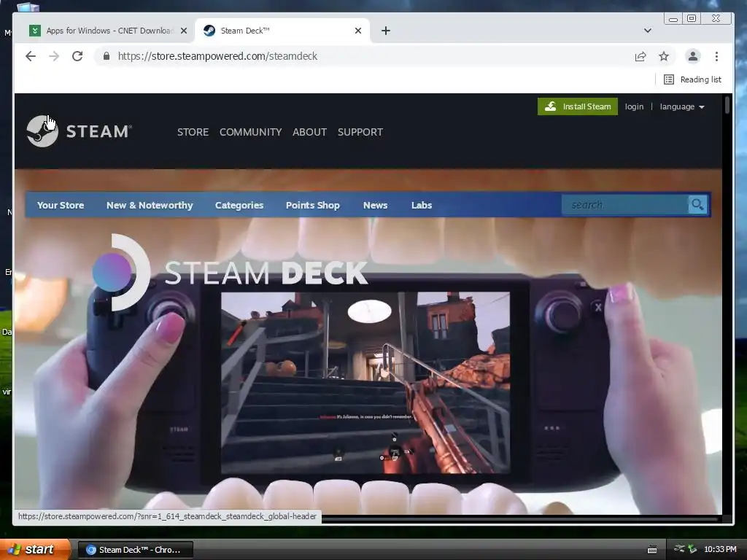Open New & Noteworthy menu

(150, 205)
